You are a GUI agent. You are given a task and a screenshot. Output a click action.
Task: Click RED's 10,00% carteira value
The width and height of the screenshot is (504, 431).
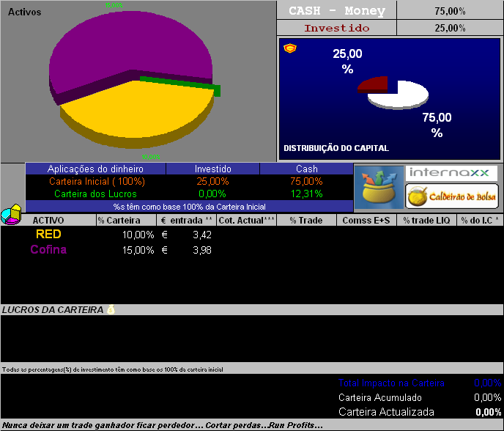coord(138,235)
